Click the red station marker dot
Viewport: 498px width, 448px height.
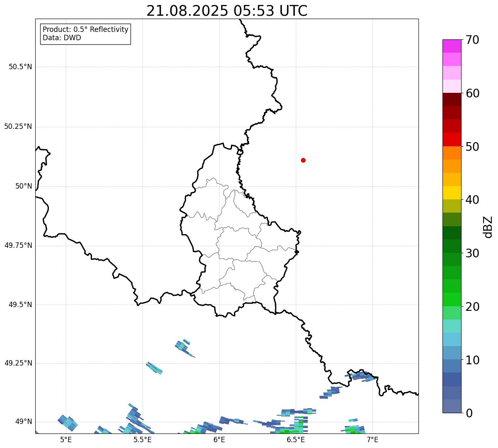(x=303, y=160)
